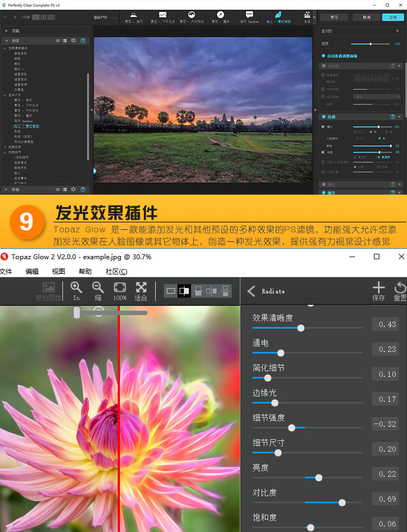
Task: Expand the 外观 panel
Action: point(6,189)
